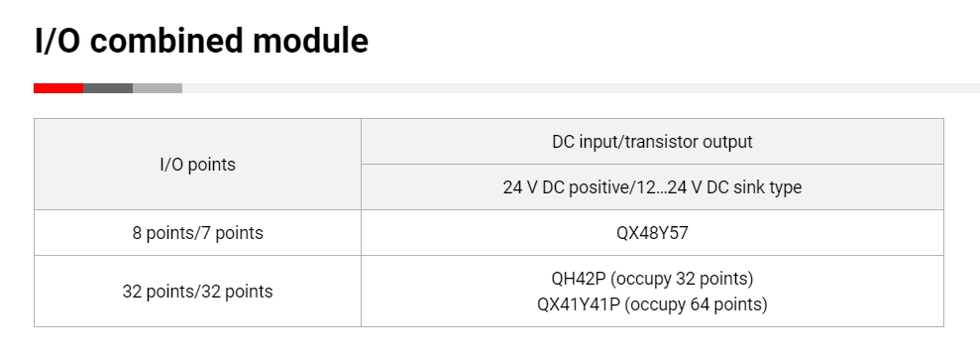The image size is (980, 360).
Task: Click the 'I/O' text in the page title
Action: coord(57,42)
